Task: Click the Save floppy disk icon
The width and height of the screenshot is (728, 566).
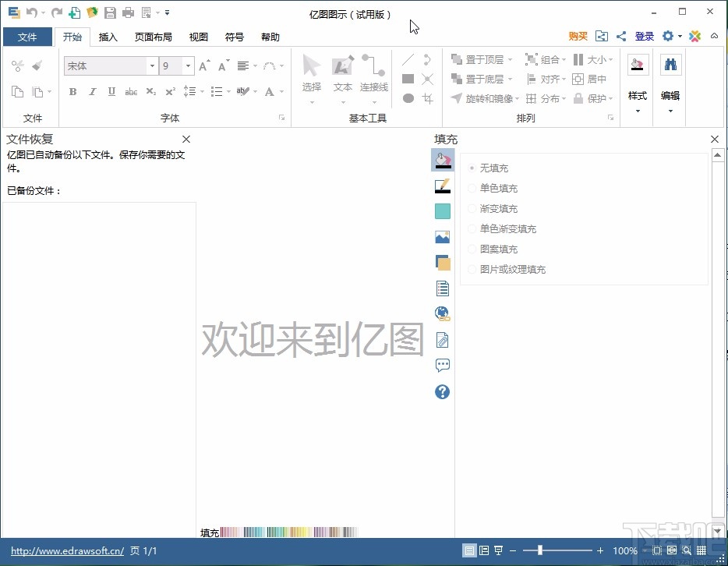Action: tap(110, 12)
